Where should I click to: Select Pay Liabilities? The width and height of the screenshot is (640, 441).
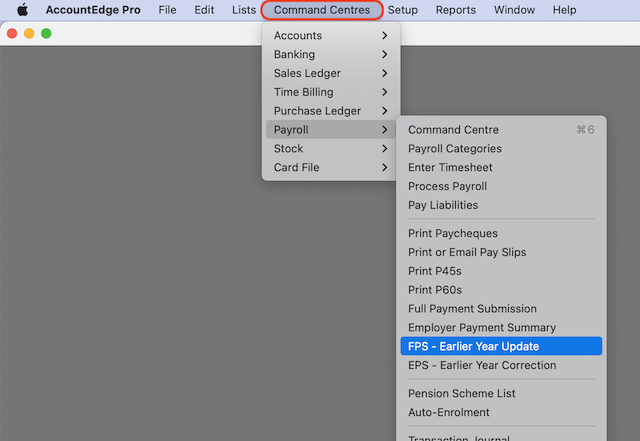point(501,205)
